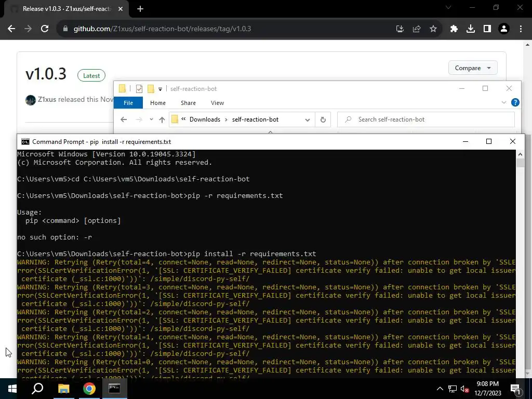Screen dimensions: 532x399
Task: Open Customize Quick Access Toolbar dropdown
Action: pyautogui.click(x=160, y=89)
